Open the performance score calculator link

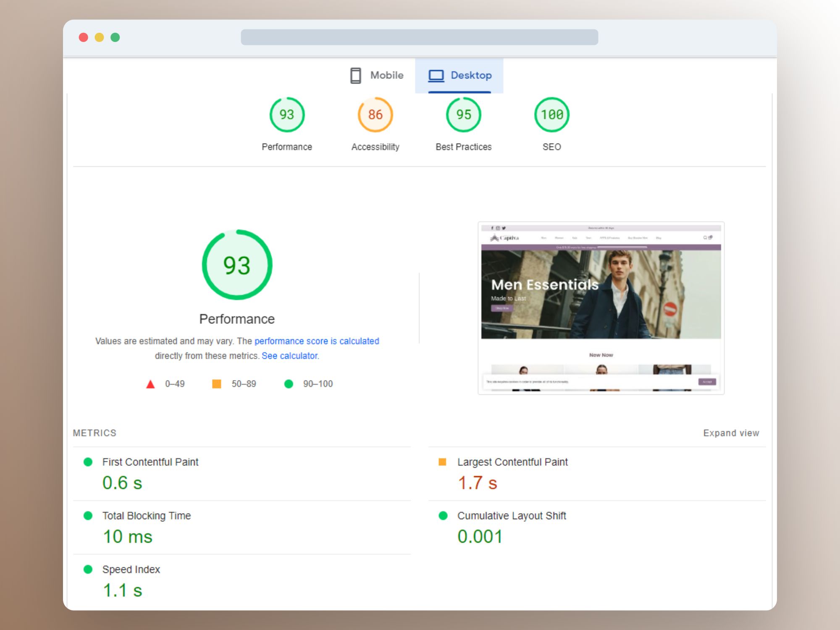click(x=290, y=356)
